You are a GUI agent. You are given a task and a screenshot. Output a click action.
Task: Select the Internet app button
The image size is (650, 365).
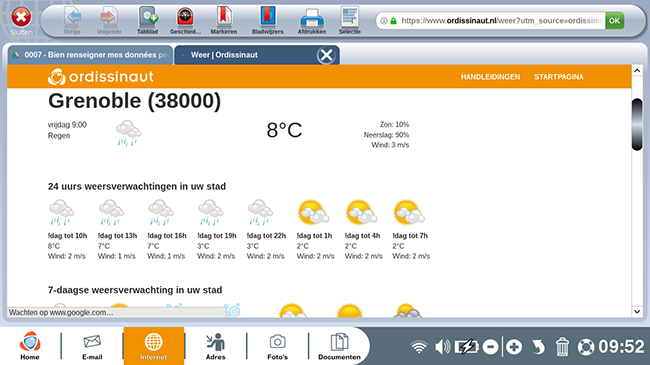click(154, 346)
